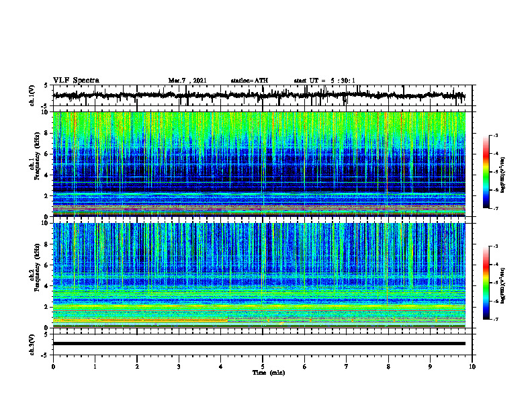Click the 2 kHz tick label on the ch.2 axis
Viewport: 532px width, 411px height.
(47, 307)
